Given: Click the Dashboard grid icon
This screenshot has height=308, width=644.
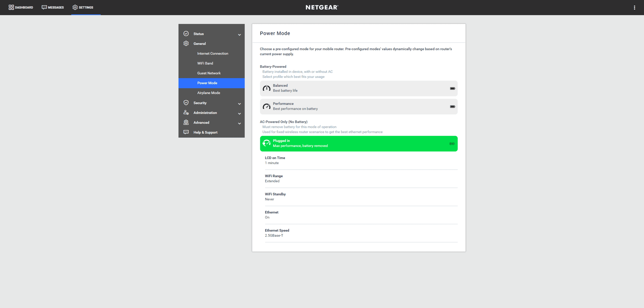Looking at the screenshot, I should [11, 7].
